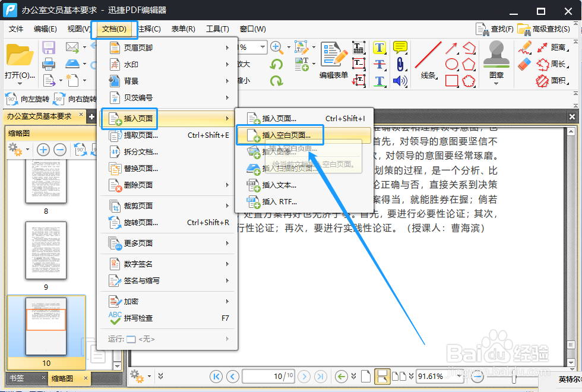The width and height of the screenshot is (582, 392).
Task: Click 提取页面... menu entry
Action: [167, 135]
